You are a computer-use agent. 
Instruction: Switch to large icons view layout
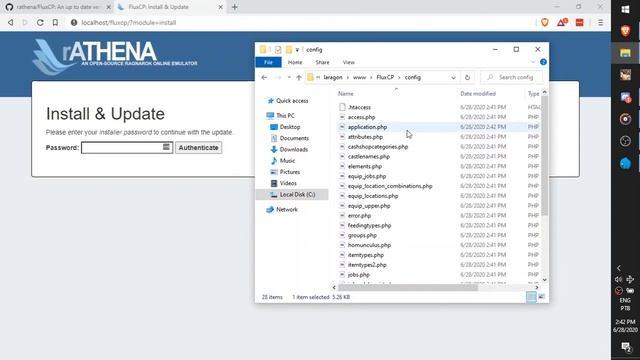pyautogui.click(x=542, y=297)
